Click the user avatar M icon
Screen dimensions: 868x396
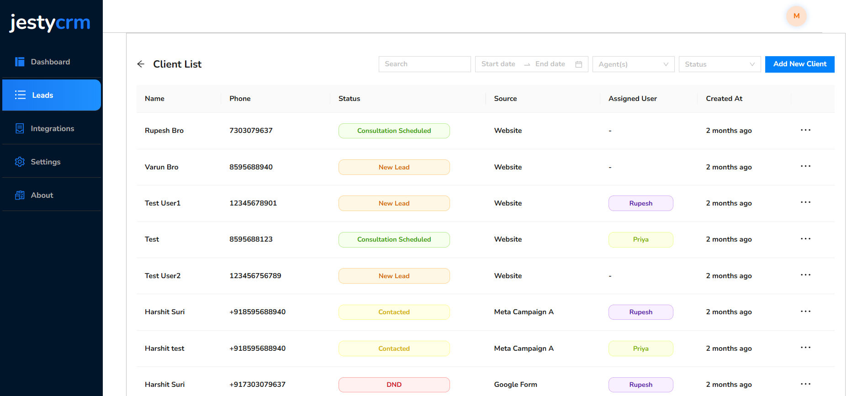tap(796, 16)
